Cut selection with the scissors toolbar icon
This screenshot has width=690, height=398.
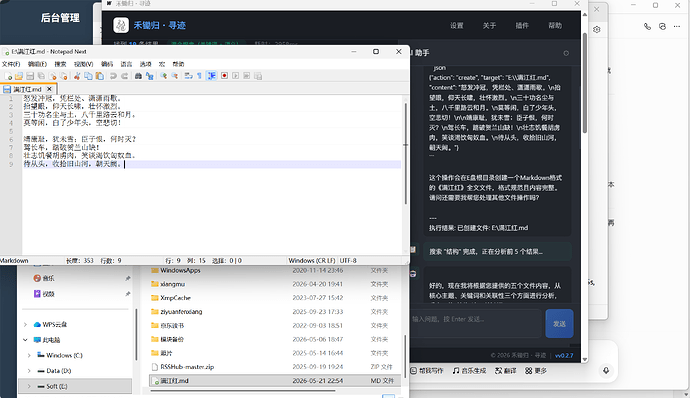tap(77, 76)
